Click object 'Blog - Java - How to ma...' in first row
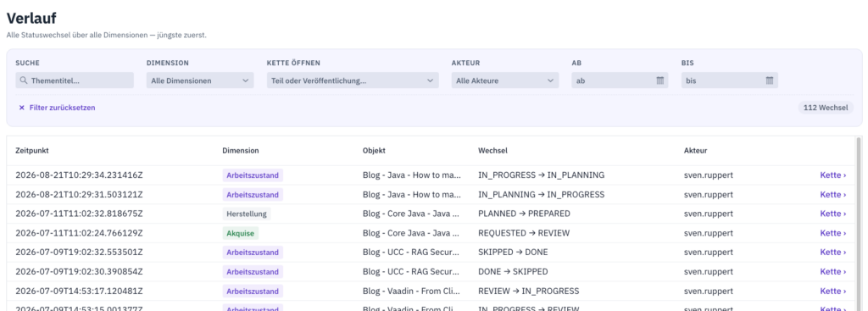This screenshot has height=311, width=868. pos(412,175)
